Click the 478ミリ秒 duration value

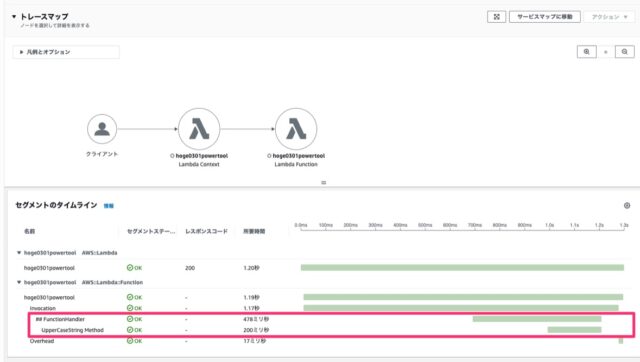(x=256, y=319)
